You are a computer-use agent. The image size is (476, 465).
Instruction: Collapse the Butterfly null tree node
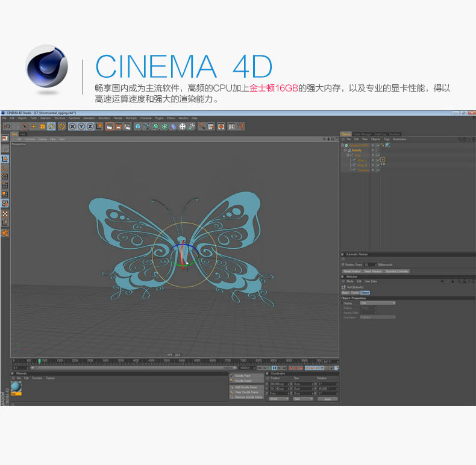[345, 150]
